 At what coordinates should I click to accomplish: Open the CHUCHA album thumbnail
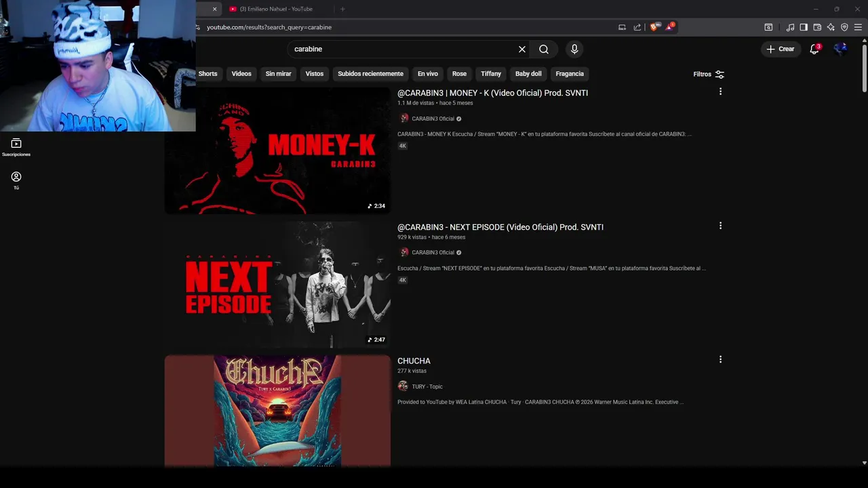pyautogui.click(x=277, y=411)
